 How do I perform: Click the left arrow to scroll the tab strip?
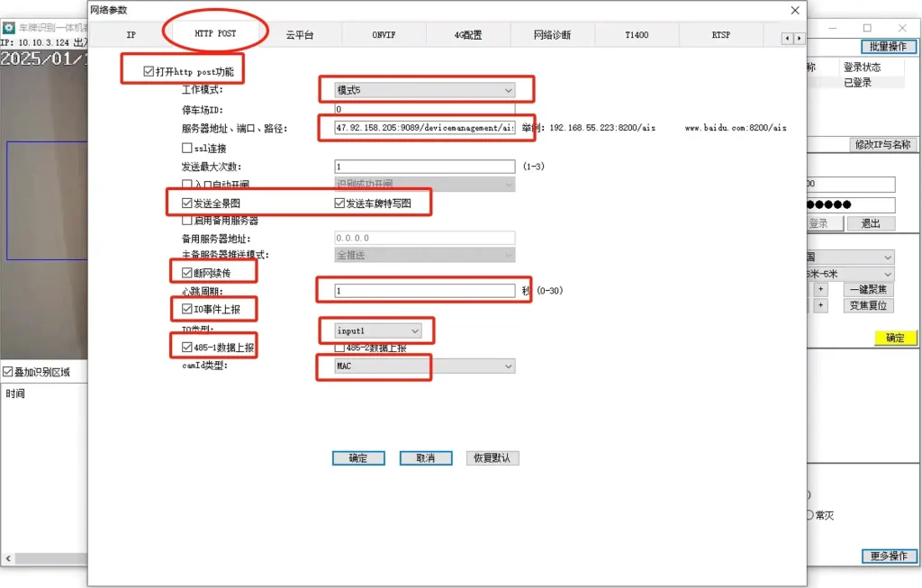[787, 38]
